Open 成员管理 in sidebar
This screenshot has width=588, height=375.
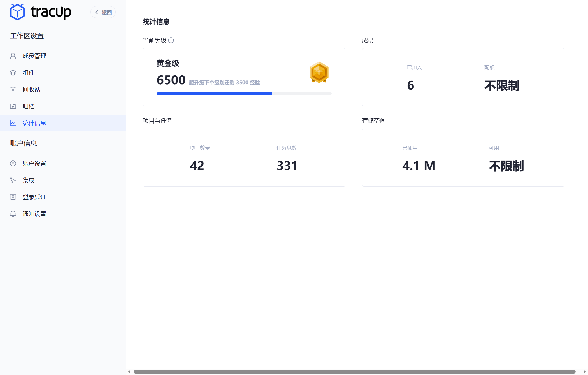[34, 56]
